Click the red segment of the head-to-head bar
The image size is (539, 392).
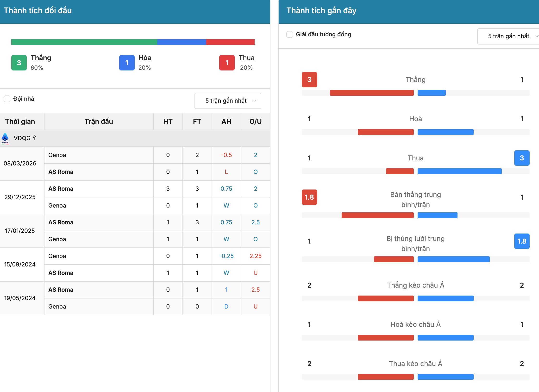[230, 42]
